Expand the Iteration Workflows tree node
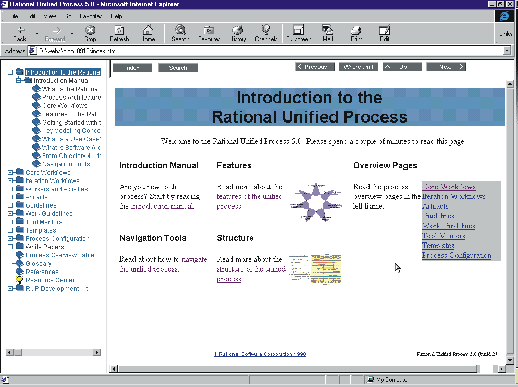The height and width of the screenshot is (387, 518). 10,180
